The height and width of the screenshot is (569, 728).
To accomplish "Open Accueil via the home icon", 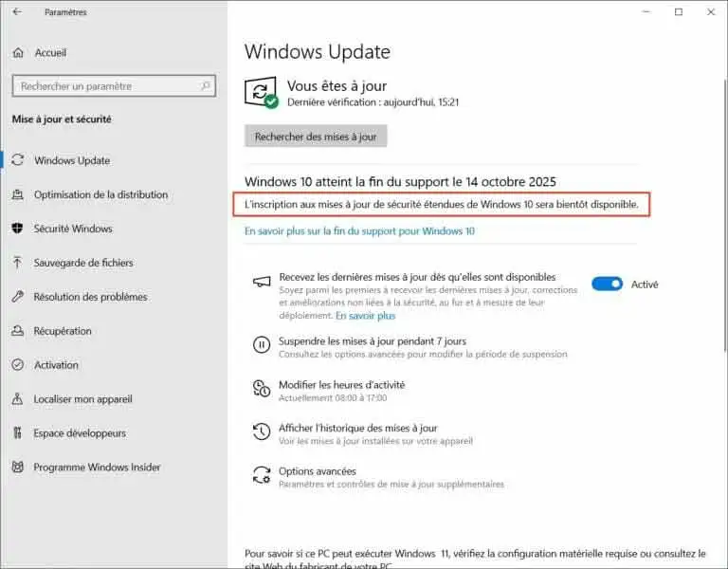I will point(18,52).
